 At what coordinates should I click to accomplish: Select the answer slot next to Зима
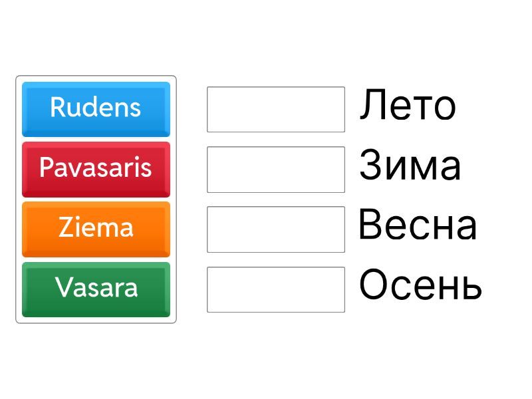(x=275, y=169)
